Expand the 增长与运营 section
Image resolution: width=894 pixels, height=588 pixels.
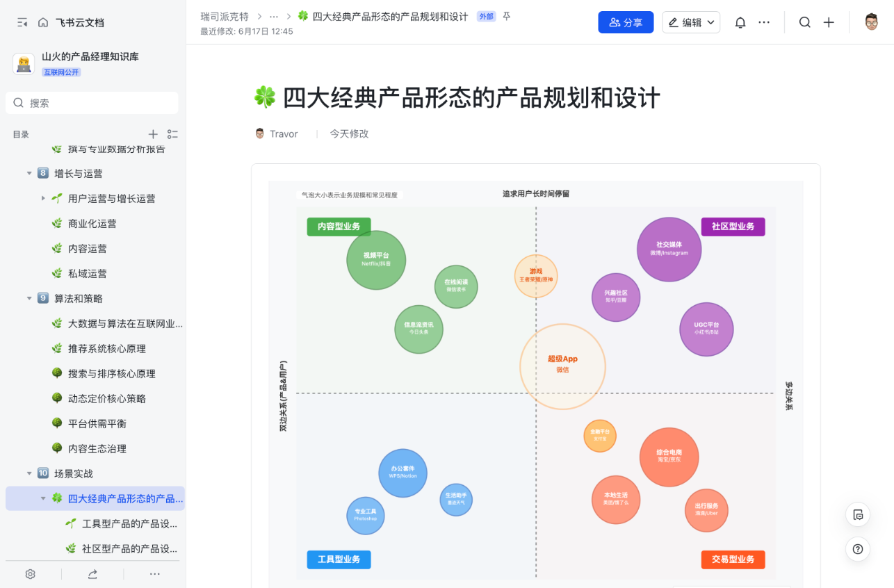(x=29, y=173)
